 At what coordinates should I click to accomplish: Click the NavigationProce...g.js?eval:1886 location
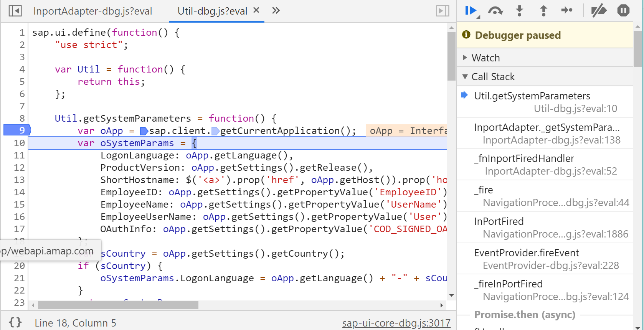click(555, 234)
